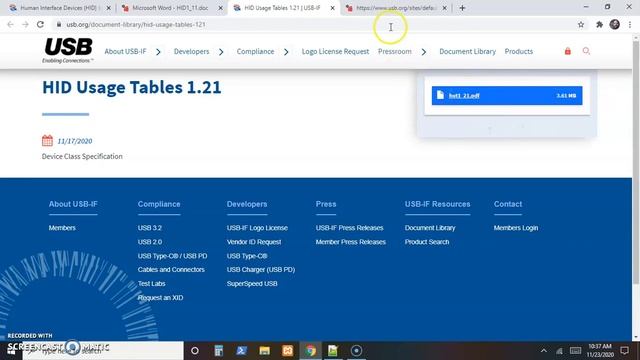Viewport: 640px width, 360px height.
Task: Open the Developers nav menu
Action: (191, 51)
